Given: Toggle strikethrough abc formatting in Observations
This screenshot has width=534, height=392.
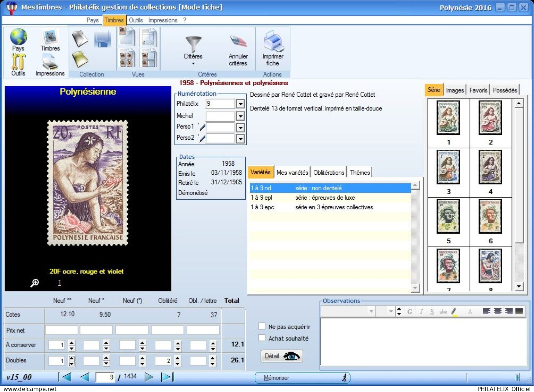Looking at the screenshot, I should pyautogui.click(x=443, y=311).
